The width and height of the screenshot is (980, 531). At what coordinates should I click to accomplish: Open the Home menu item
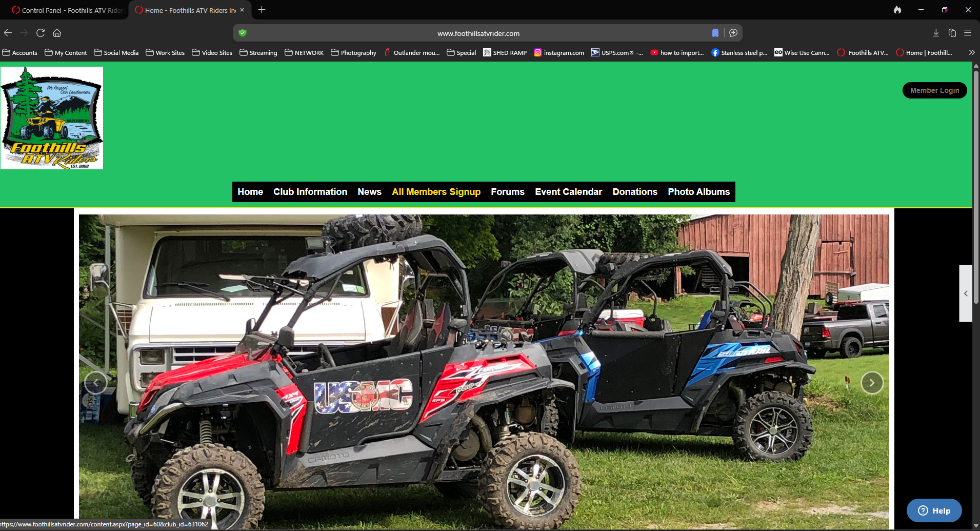(250, 192)
